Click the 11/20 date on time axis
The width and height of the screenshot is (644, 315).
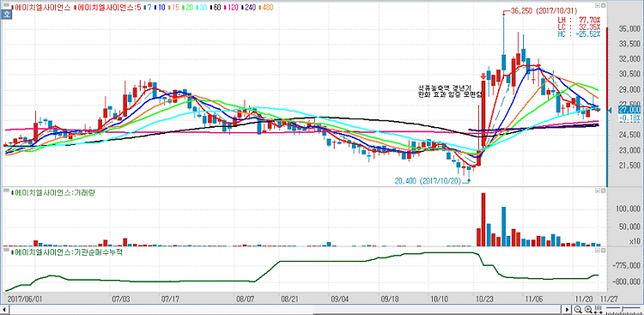coord(583,298)
